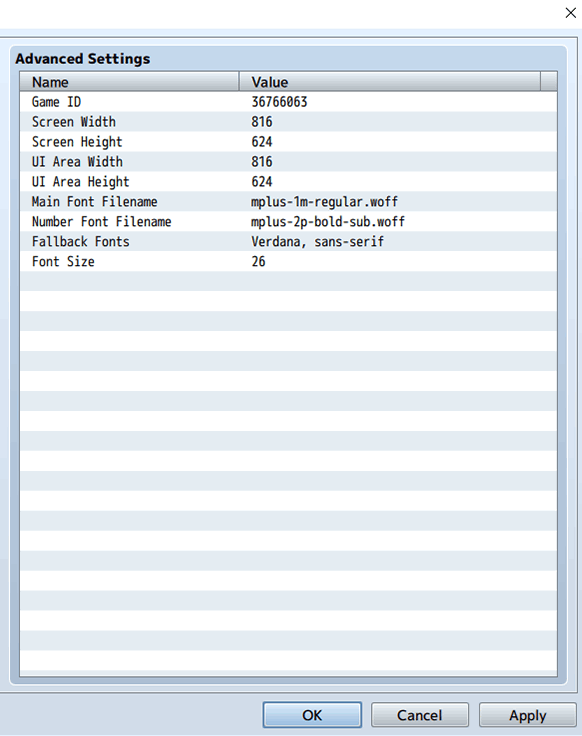Select the UI Area Width row
The image size is (582, 736).
(289, 162)
